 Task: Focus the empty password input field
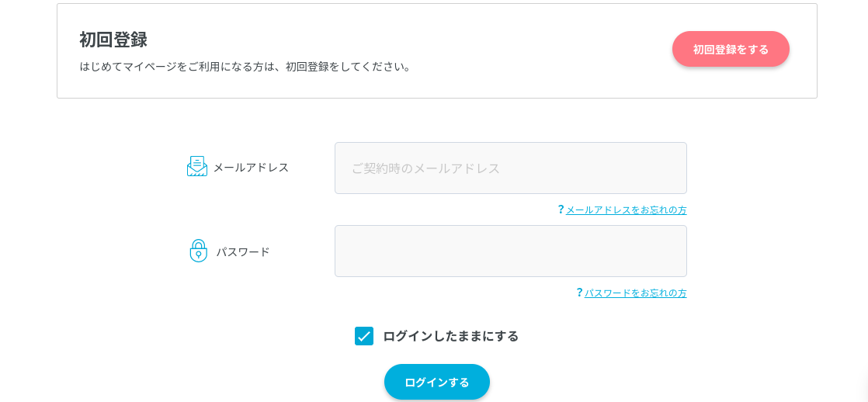pos(510,251)
